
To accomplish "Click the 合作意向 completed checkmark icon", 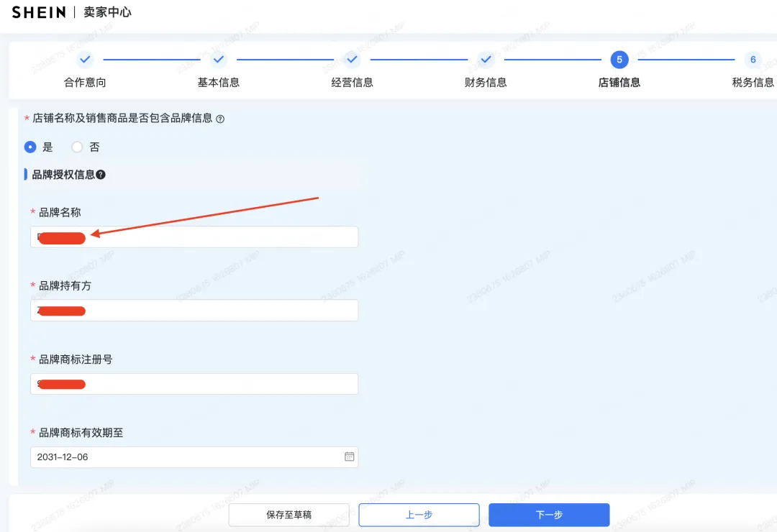I will [x=85, y=60].
